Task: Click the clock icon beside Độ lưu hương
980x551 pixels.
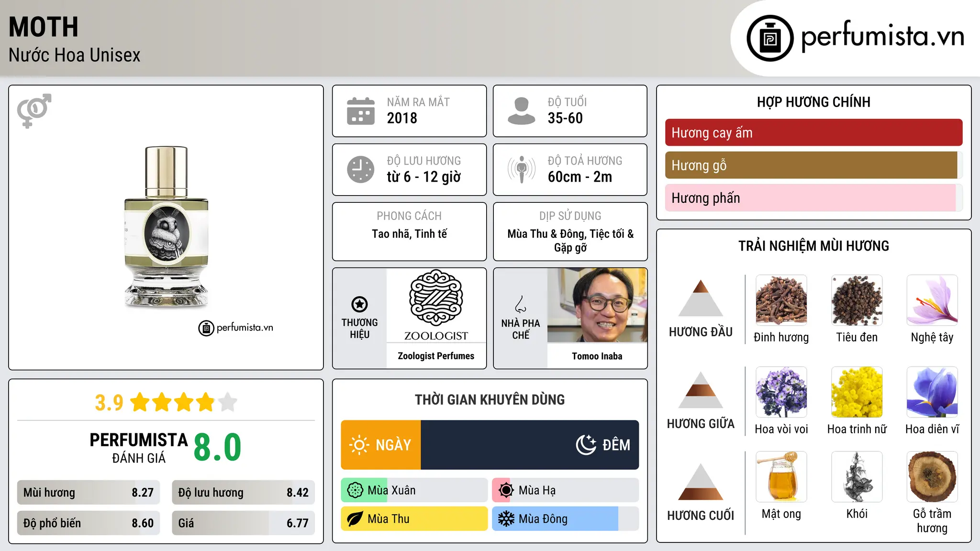Action: 361,169
